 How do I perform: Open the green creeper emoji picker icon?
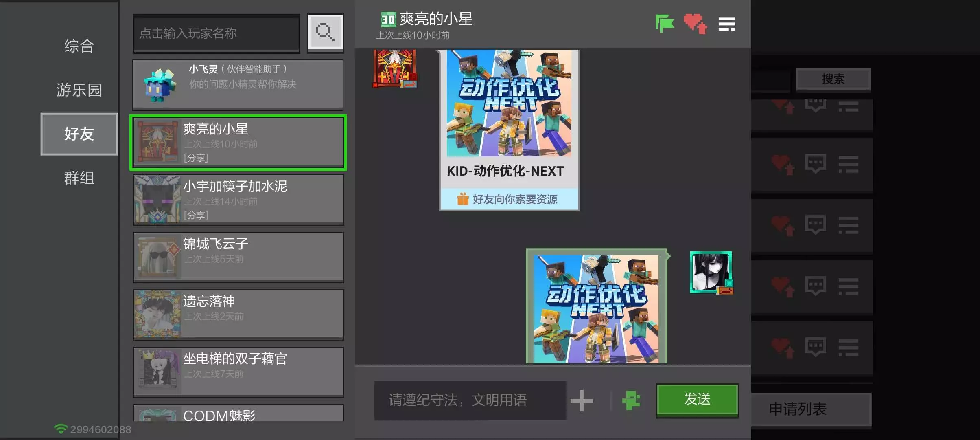[x=631, y=400]
